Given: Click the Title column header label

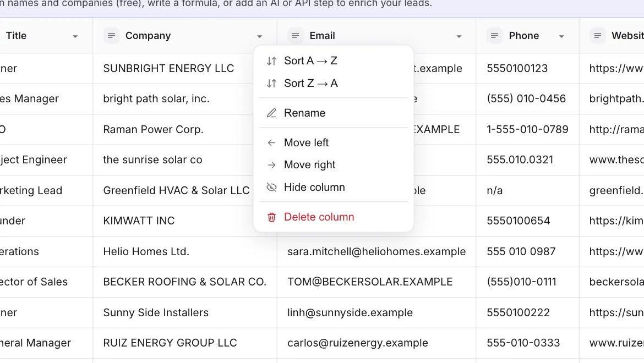Looking at the screenshot, I should (16, 36).
